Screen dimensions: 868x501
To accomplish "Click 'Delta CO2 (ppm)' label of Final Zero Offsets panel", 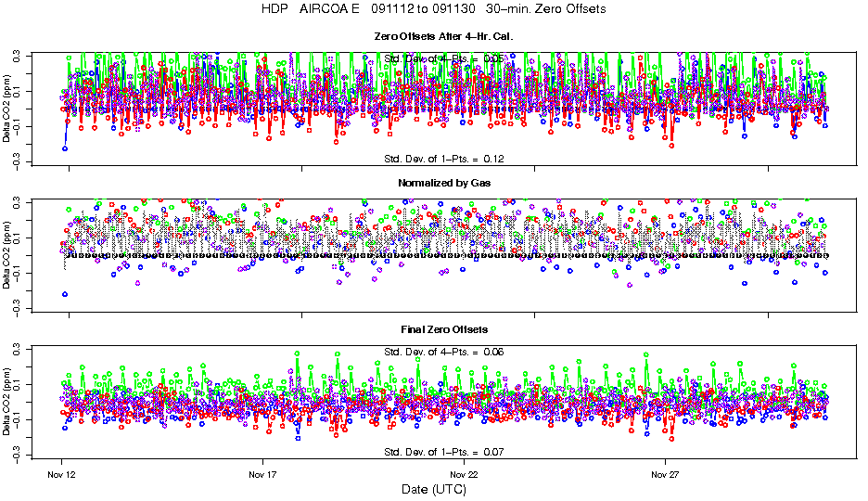I will pyautogui.click(x=6, y=402).
